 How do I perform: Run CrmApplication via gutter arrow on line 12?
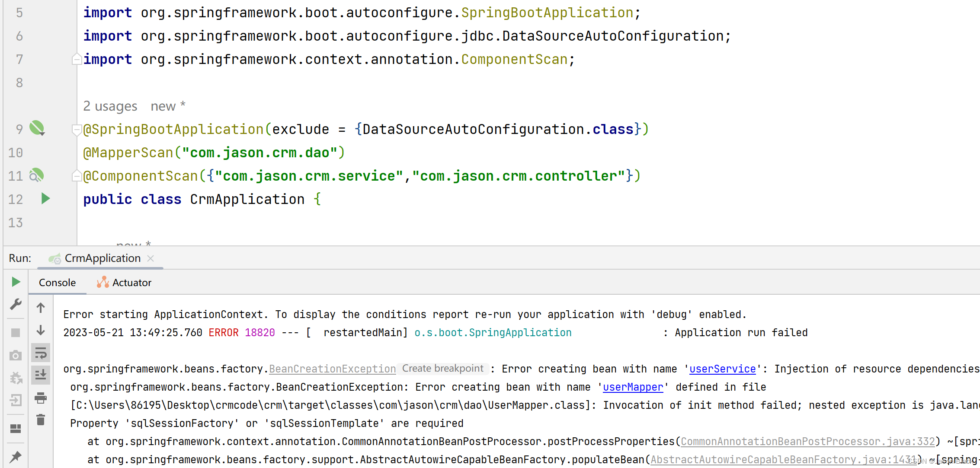pos(45,199)
